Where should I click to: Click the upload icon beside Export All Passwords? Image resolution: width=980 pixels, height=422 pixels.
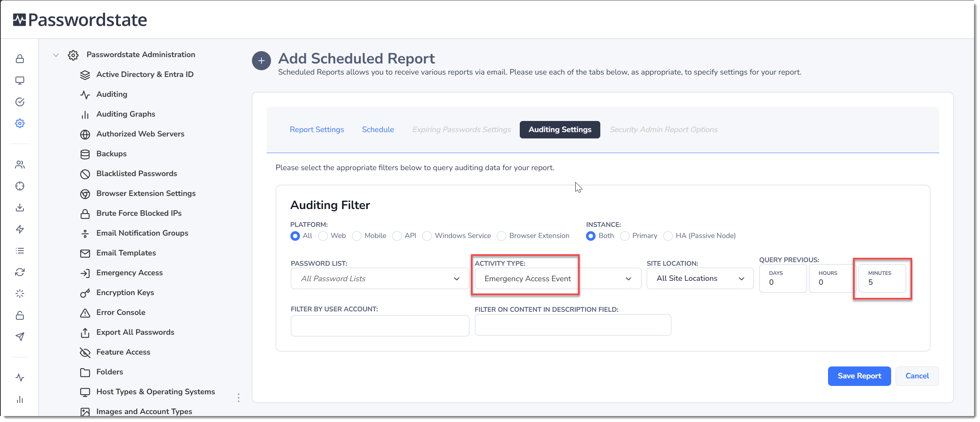coord(85,333)
